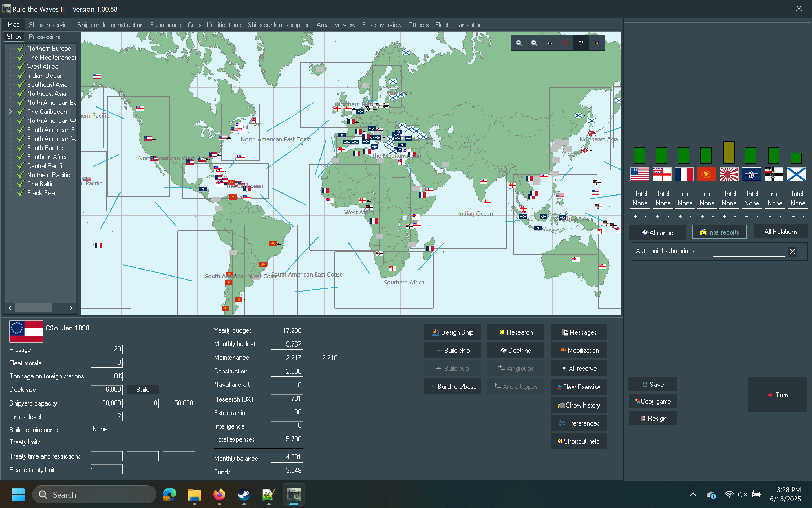Toggle the Northeast Asia checkmark
The width and height of the screenshot is (812, 508).
coord(21,94)
